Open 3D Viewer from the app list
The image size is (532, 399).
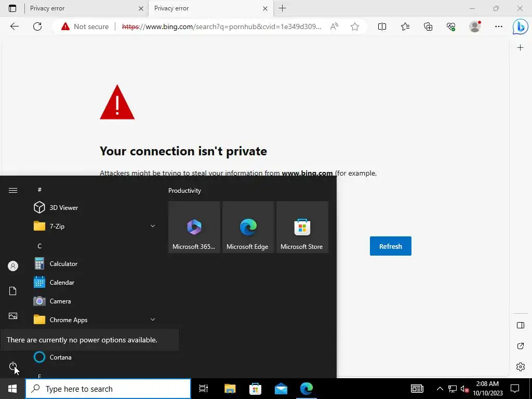pyautogui.click(x=95, y=207)
